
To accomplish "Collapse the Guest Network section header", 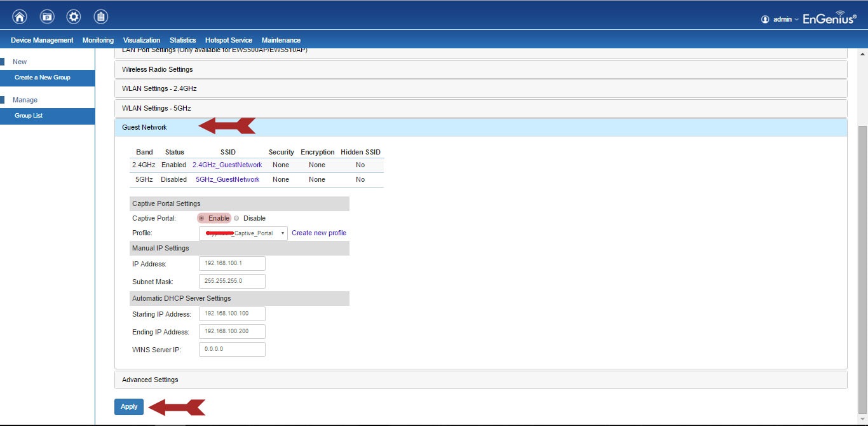I will pyautogui.click(x=145, y=127).
